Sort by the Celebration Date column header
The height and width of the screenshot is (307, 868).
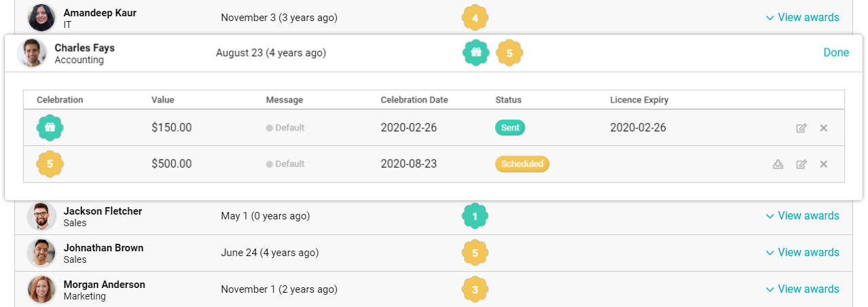[x=414, y=100]
